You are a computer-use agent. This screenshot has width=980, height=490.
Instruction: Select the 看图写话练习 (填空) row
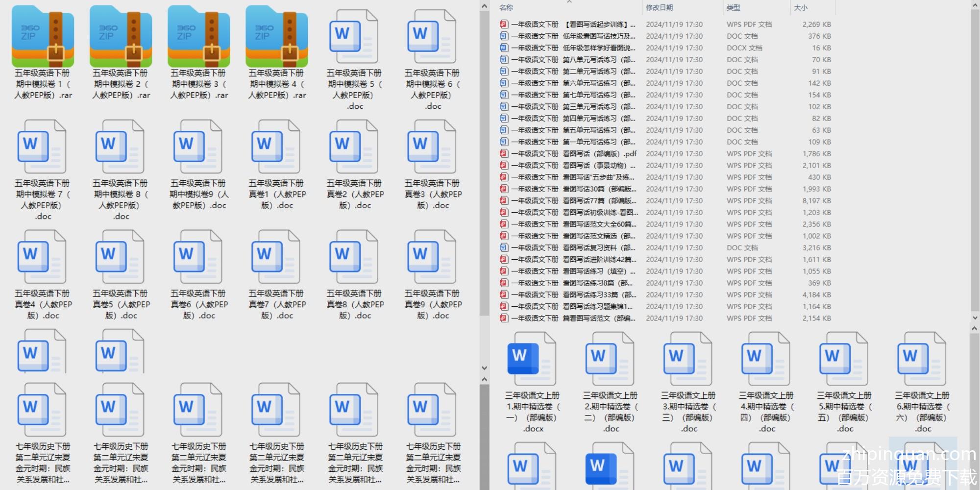coord(665,271)
